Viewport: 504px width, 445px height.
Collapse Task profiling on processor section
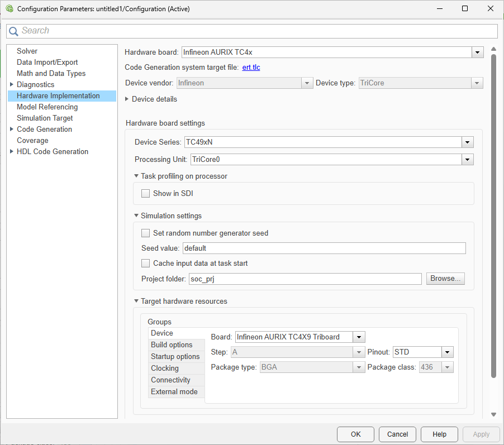point(136,176)
